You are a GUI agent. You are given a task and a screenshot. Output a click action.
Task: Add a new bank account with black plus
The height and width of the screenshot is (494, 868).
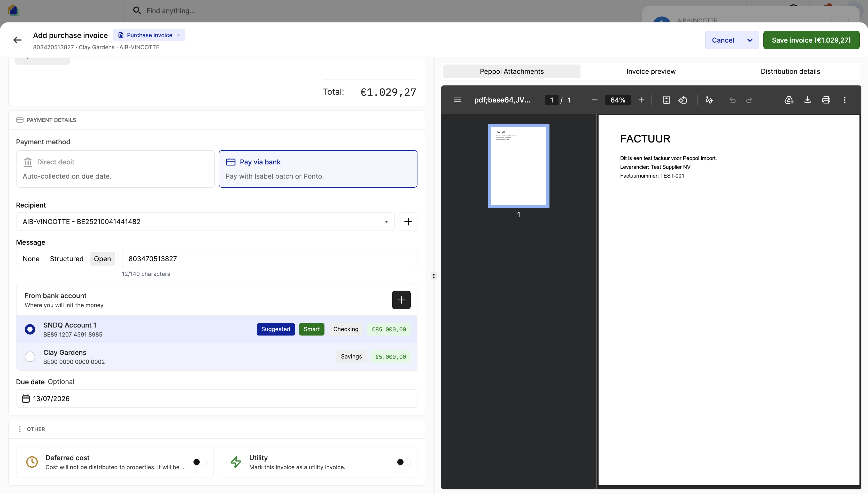[x=401, y=300]
